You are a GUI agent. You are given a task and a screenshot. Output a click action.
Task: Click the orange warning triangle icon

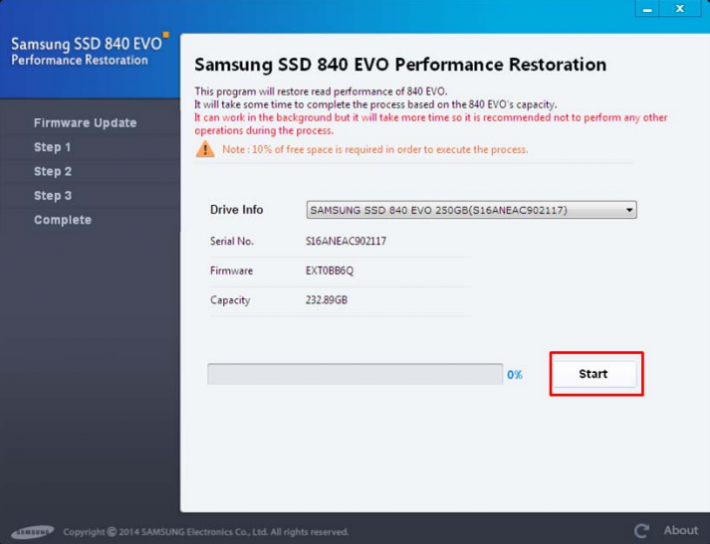coord(205,149)
